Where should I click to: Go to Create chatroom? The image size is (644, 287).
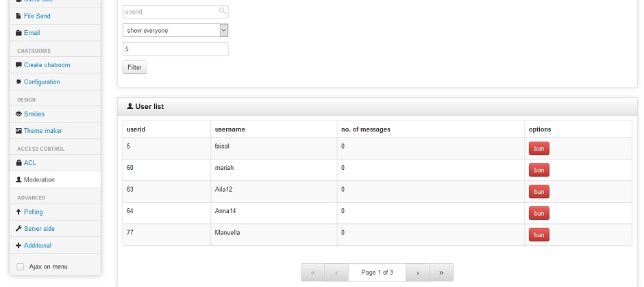(47, 65)
